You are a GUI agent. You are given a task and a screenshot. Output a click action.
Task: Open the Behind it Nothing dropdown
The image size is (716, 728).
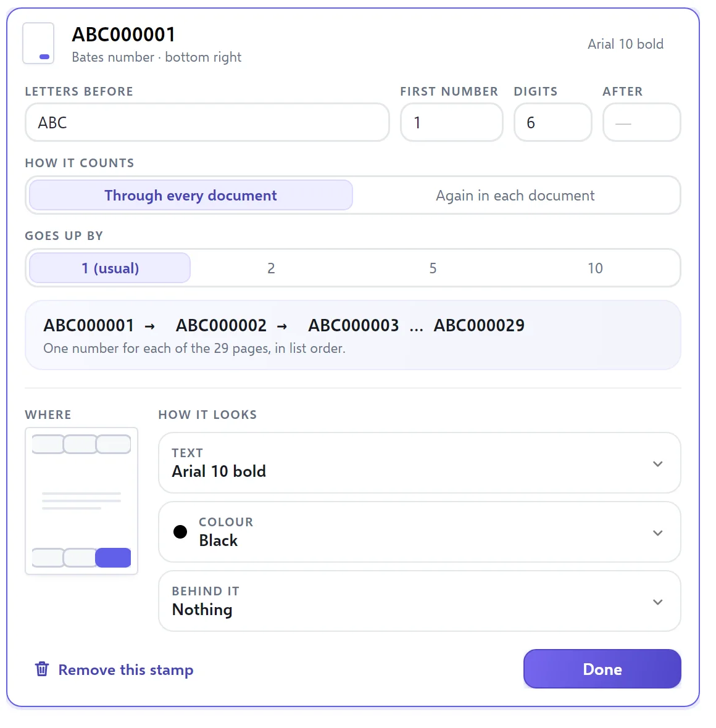(420, 601)
